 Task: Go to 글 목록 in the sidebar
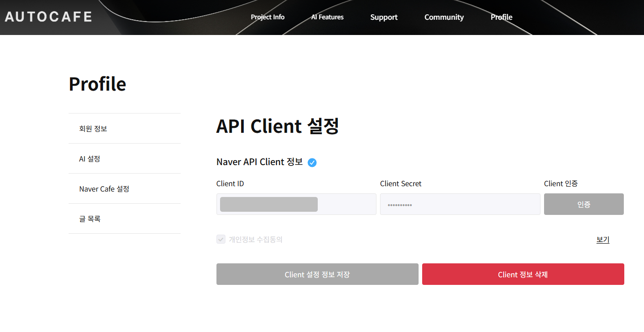click(x=90, y=219)
